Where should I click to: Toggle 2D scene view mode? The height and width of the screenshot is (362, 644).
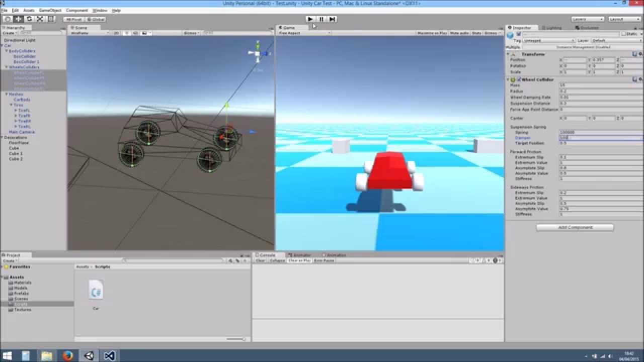pos(116,33)
